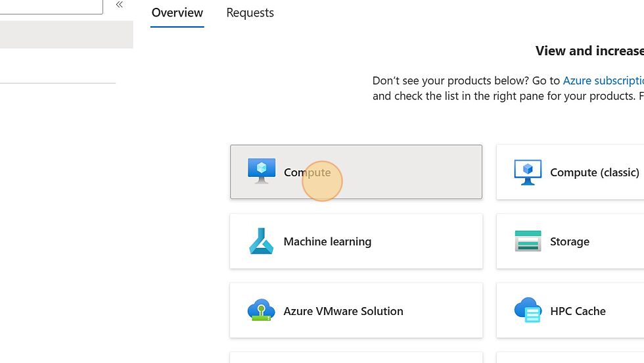Collapse the sidebar with the double chevron
This screenshot has width=644, height=363.
tap(119, 5)
